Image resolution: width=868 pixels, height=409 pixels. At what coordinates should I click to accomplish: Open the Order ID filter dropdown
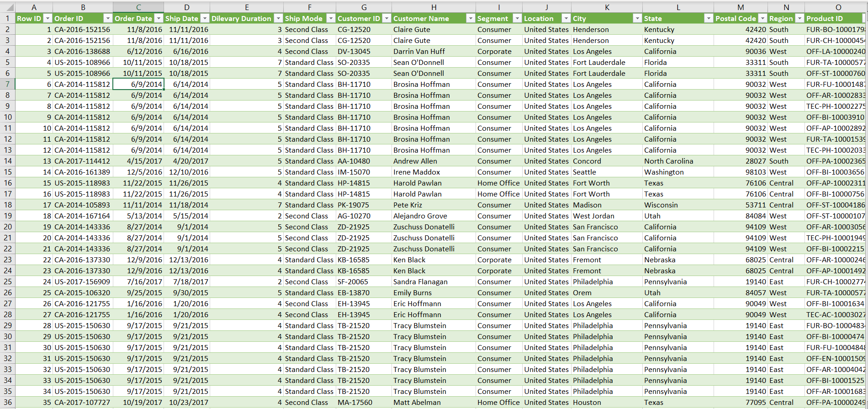(x=108, y=18)
